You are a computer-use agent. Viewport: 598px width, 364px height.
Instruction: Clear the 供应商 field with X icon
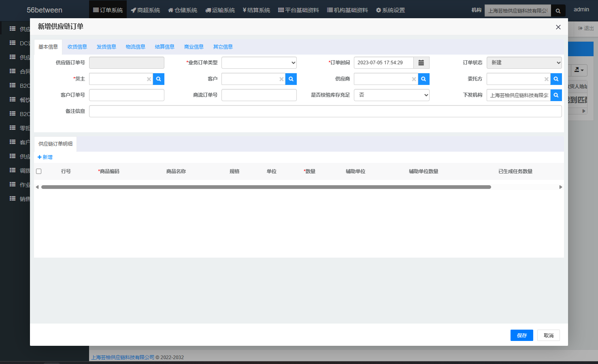(x=414, y=79)
